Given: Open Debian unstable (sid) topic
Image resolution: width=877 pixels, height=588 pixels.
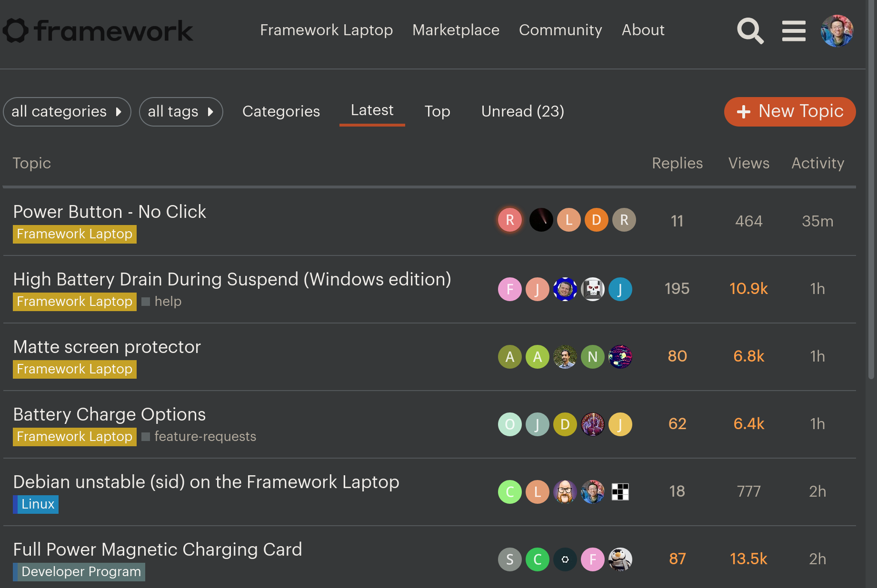Looking at the screenshot, I should point(206,482).
